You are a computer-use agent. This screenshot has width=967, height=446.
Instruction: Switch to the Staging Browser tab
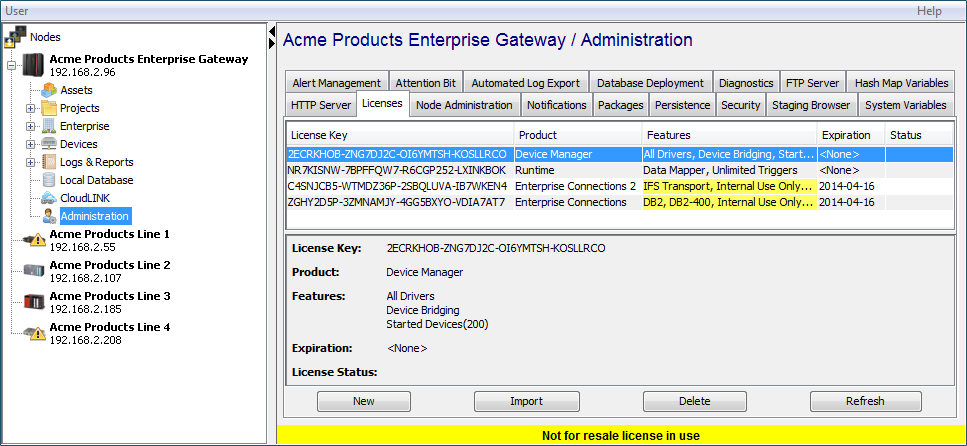[x=812, y=105]
